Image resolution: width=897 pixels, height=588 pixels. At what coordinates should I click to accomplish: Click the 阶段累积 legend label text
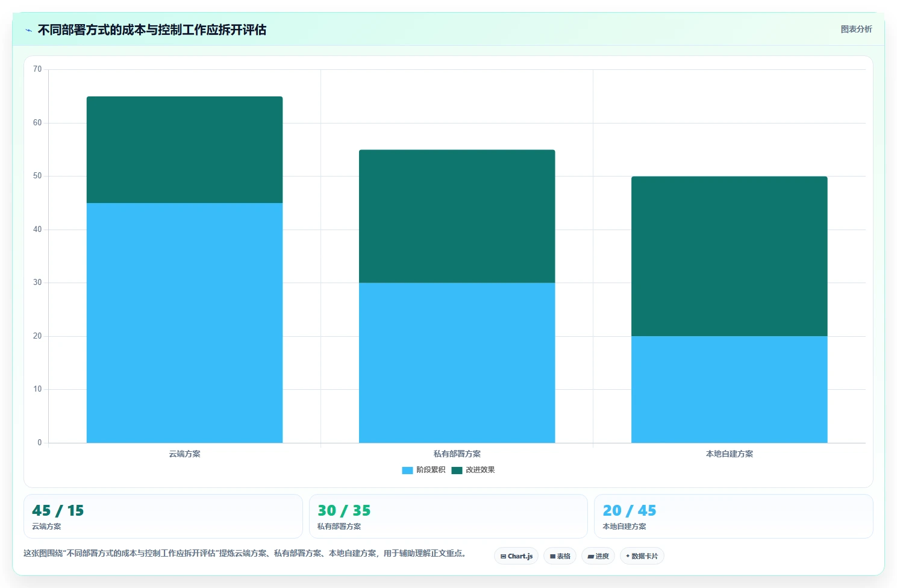(x=431, y=470)
